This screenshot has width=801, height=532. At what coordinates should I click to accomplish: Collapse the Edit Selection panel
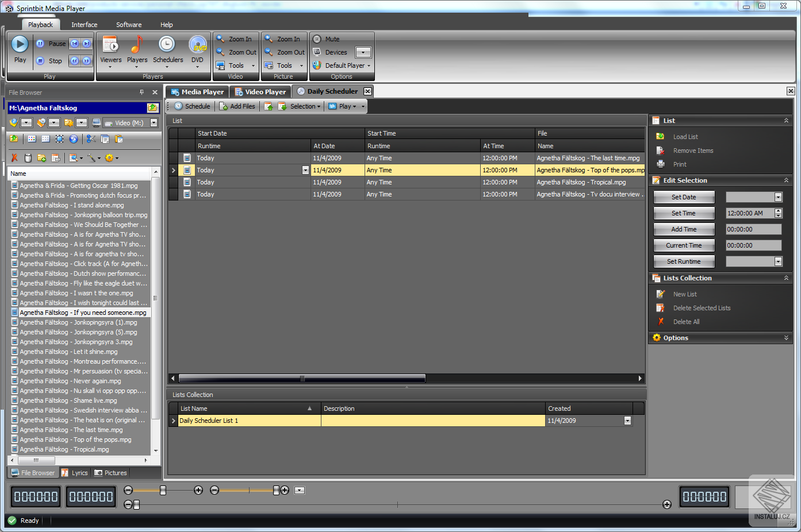point(786,180)
